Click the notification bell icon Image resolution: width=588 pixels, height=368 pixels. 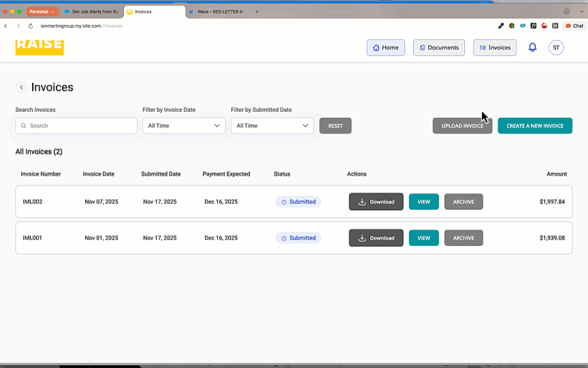[532, 48]
